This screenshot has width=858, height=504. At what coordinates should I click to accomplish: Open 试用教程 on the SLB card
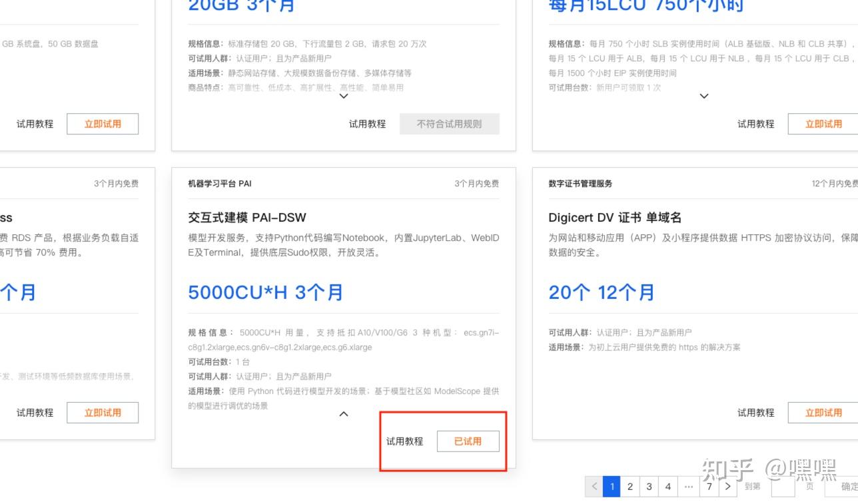coord(755,123)
